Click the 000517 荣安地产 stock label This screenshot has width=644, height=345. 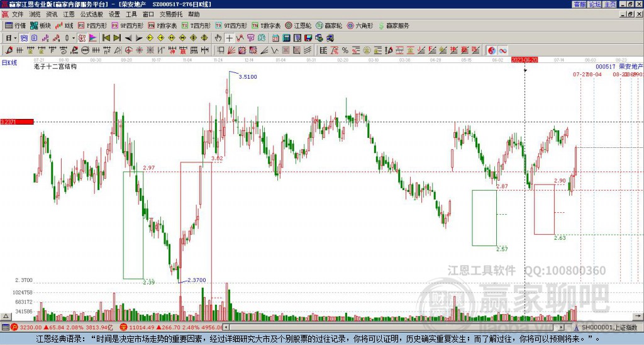pos(619,66)
